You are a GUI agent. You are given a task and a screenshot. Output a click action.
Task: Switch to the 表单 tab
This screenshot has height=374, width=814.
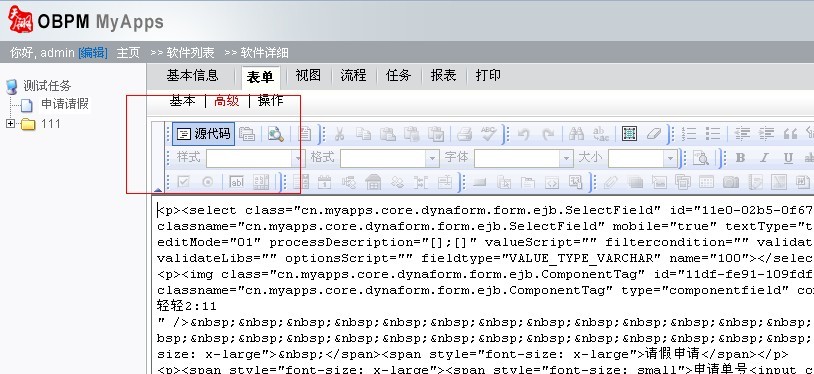[260, 77]
